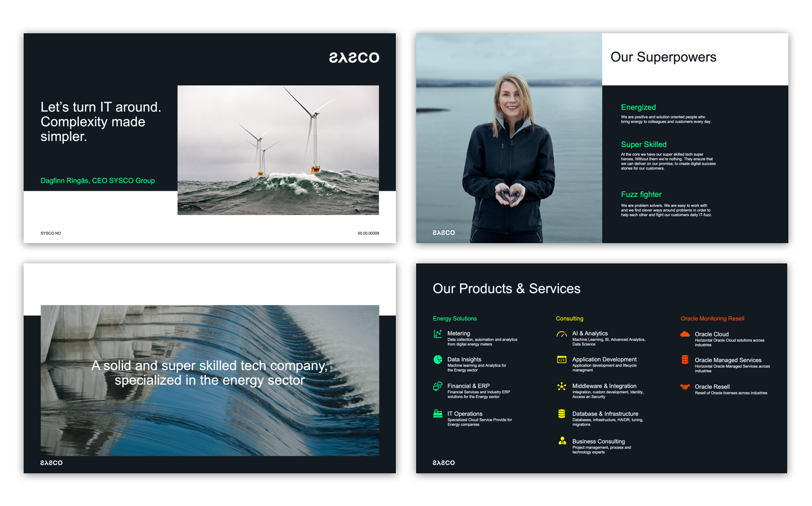This screenshot has height=506, width=812.
Task: Click the Oracle Resell handshake icon
Action: point(685,386)
